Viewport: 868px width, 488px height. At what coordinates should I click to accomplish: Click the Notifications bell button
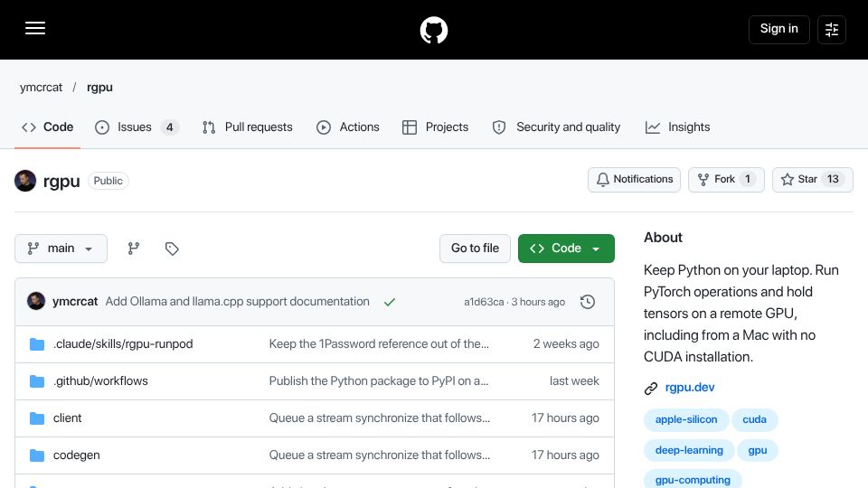coord(634,179)
